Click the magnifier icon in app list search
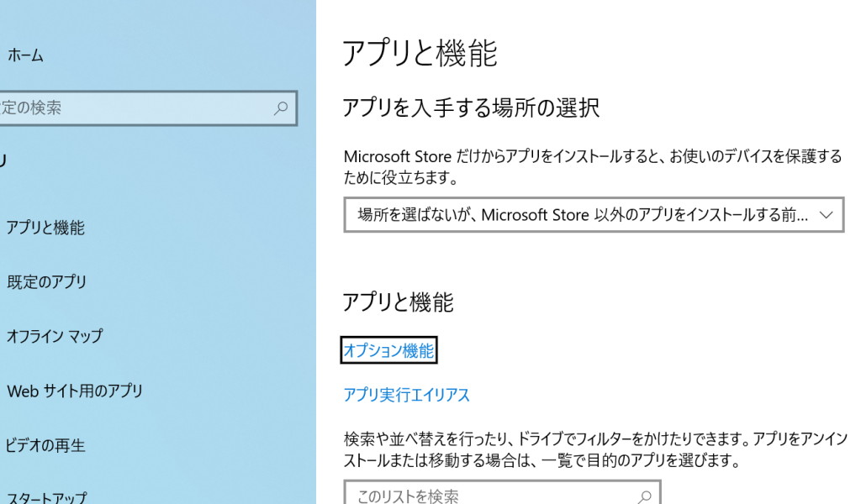 coord(645,496)
